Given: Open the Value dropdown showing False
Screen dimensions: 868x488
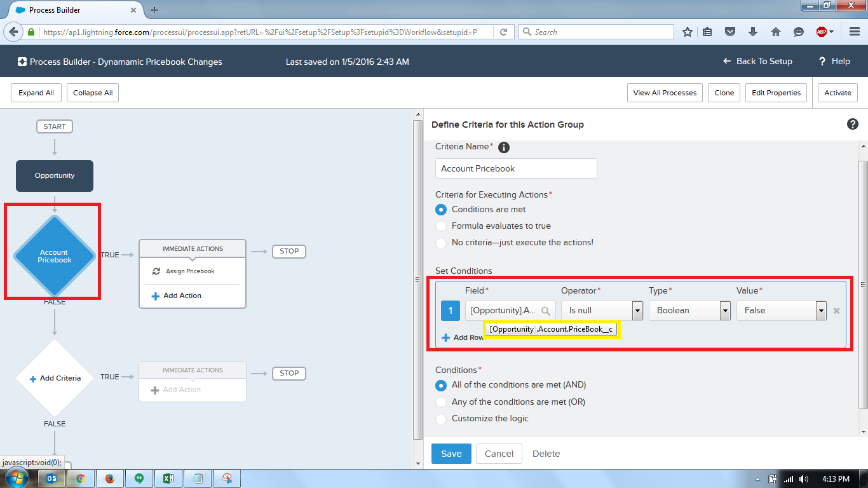Looking at the screenshot, I should (x=782, y=311).
